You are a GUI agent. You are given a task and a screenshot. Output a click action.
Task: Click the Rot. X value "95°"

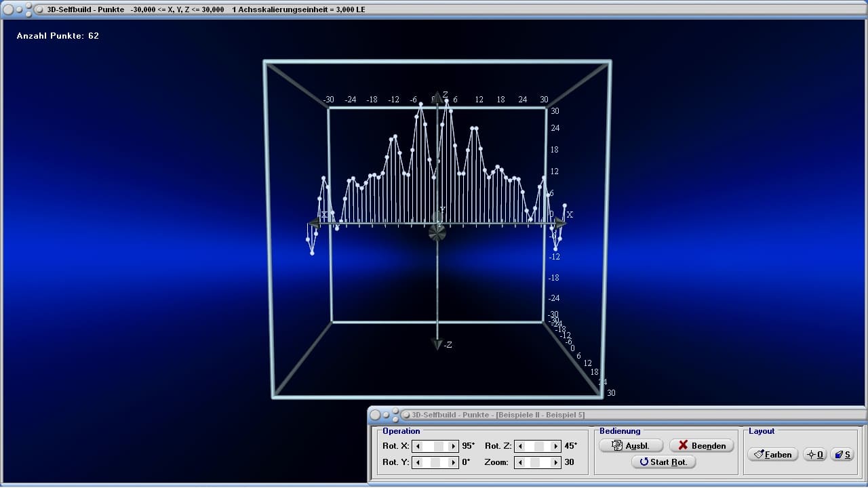(469, 446)
